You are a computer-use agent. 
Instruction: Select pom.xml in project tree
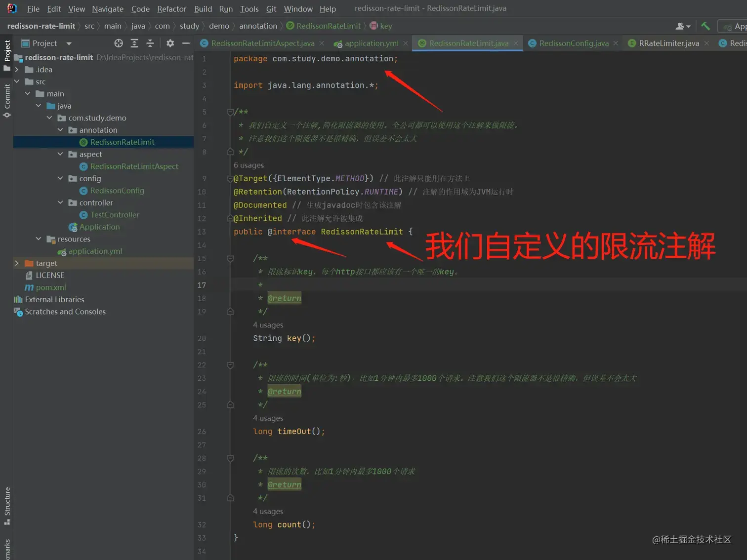pyautogui.click(x=50, y=287)
